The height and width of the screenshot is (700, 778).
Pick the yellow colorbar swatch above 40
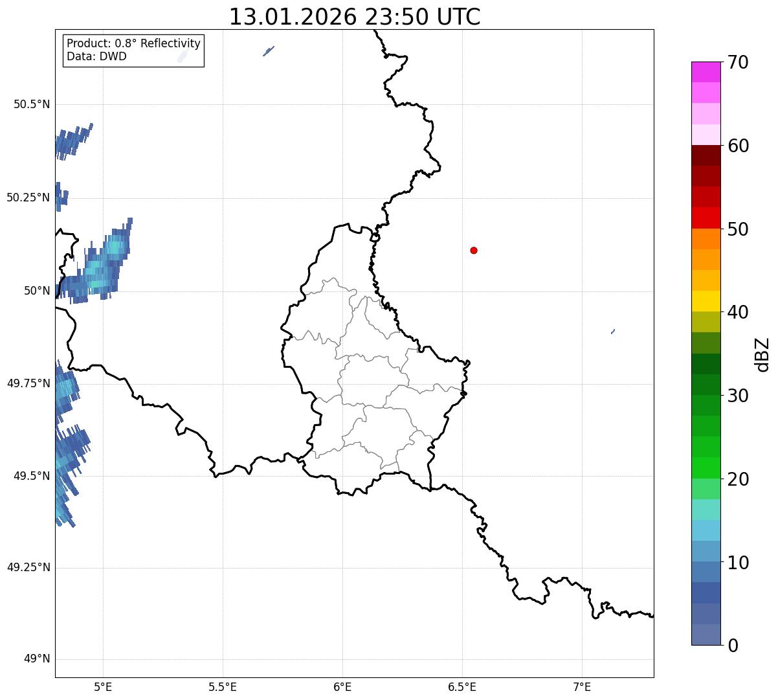(706, 301)
